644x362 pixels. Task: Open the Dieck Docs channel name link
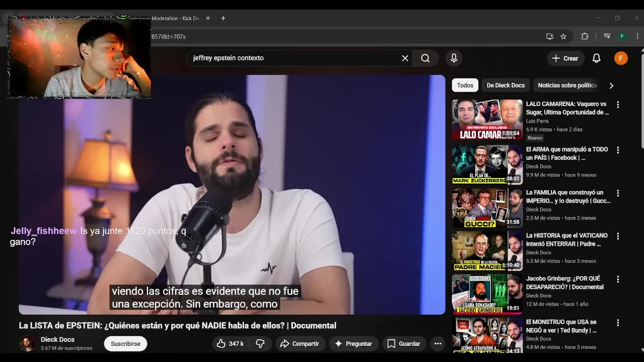57,339
